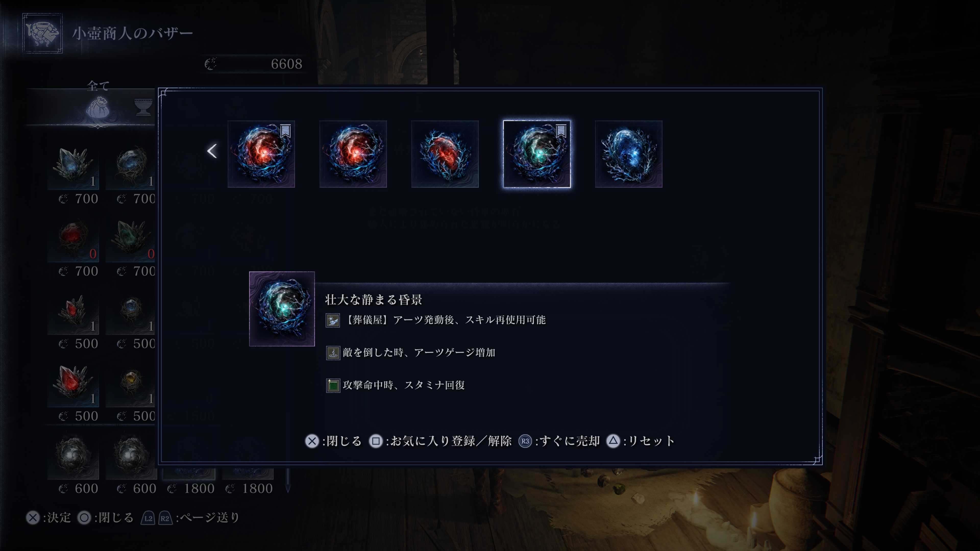Click the R3 すぐに売却 sell prompt

click(x=559, y=441)
